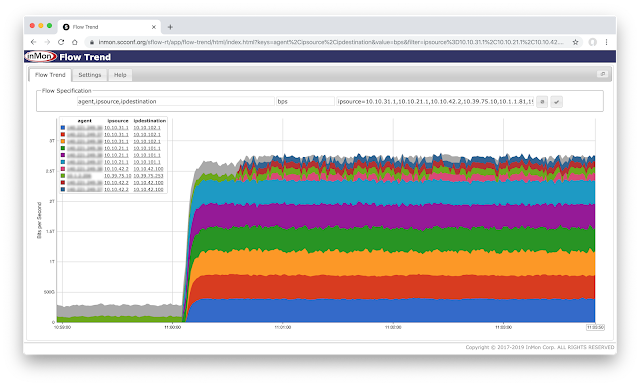Image resolution: width=640 pixels, height=386 pixels.
Task: Bookmark this page with the star icon
Action: point(576,42)
